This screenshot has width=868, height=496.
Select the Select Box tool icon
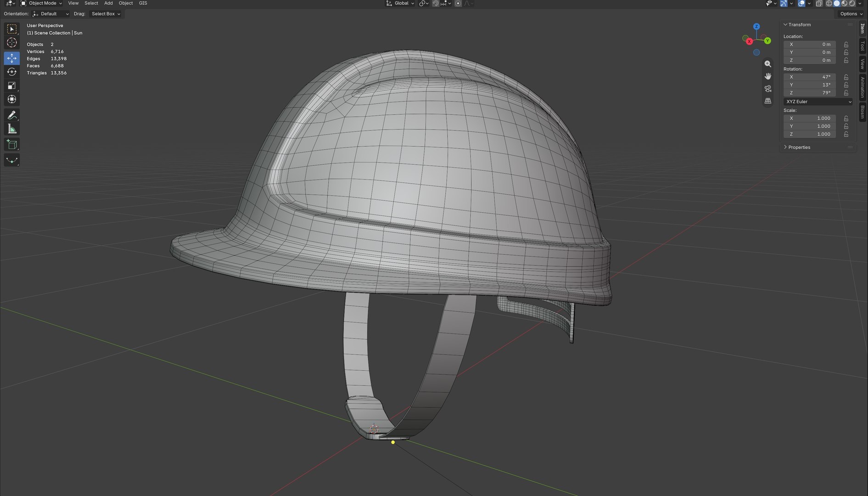point(12,29)
